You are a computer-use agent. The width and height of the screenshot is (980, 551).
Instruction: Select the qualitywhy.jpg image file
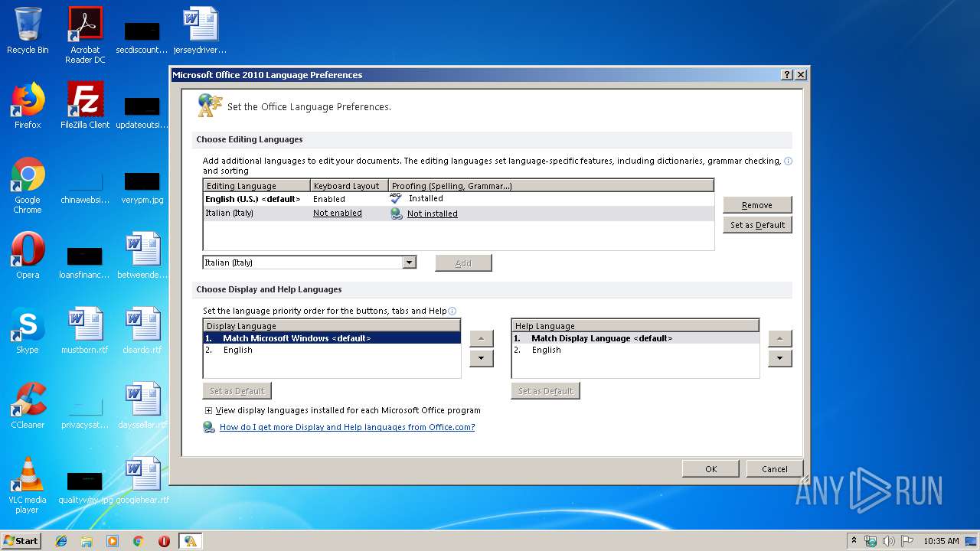85,487
